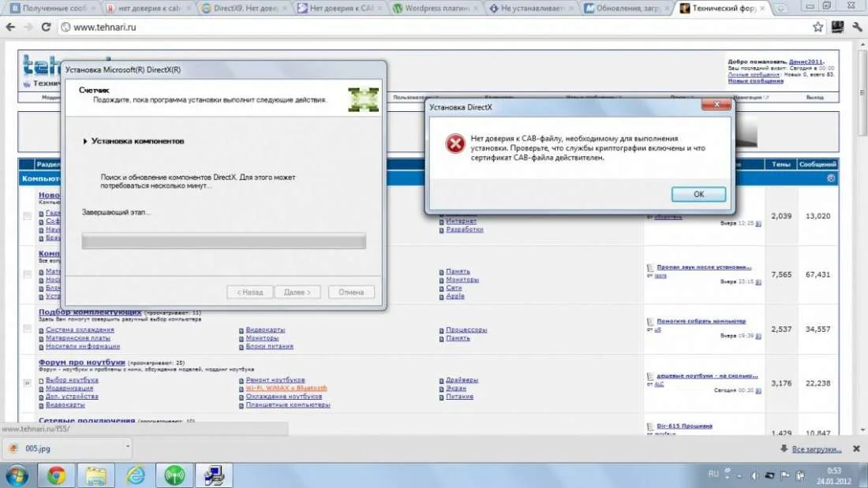Open the Выбор ноутбука subforum

pyautogui.click(x=72, y=380)
